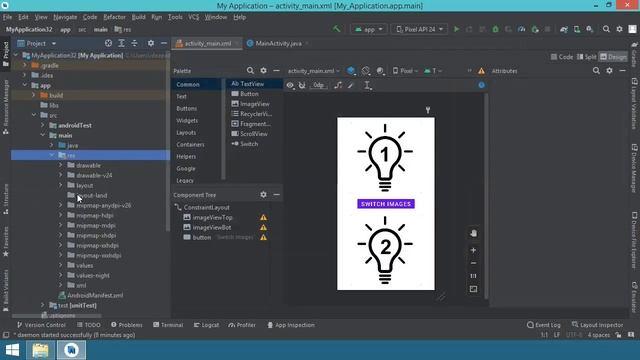Viewport: 640px width, 360px height.
Task: Open the Tools menu
Action: [175, 17]
